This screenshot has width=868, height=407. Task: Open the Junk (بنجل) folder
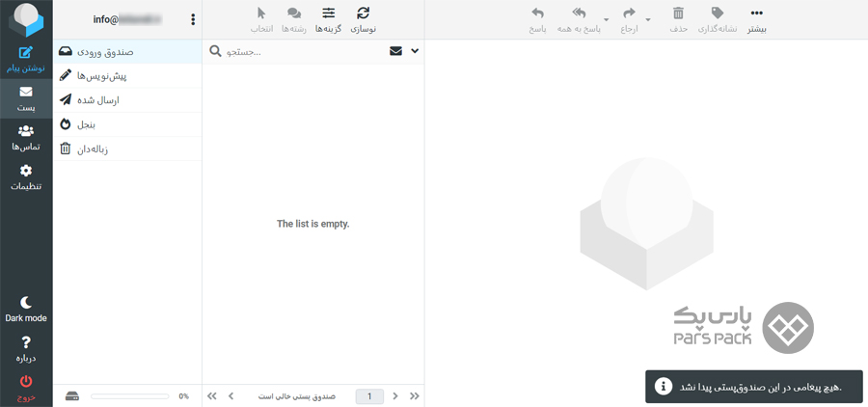[127, 124]
